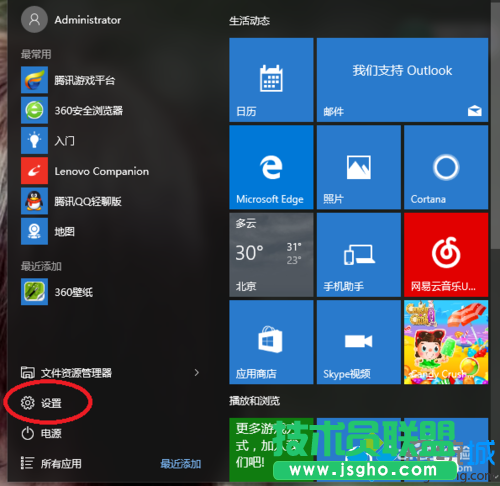Select the 设置 text label
Image resolution: width=500 pixels, height=486 pixels.
[x=51, y=403]
